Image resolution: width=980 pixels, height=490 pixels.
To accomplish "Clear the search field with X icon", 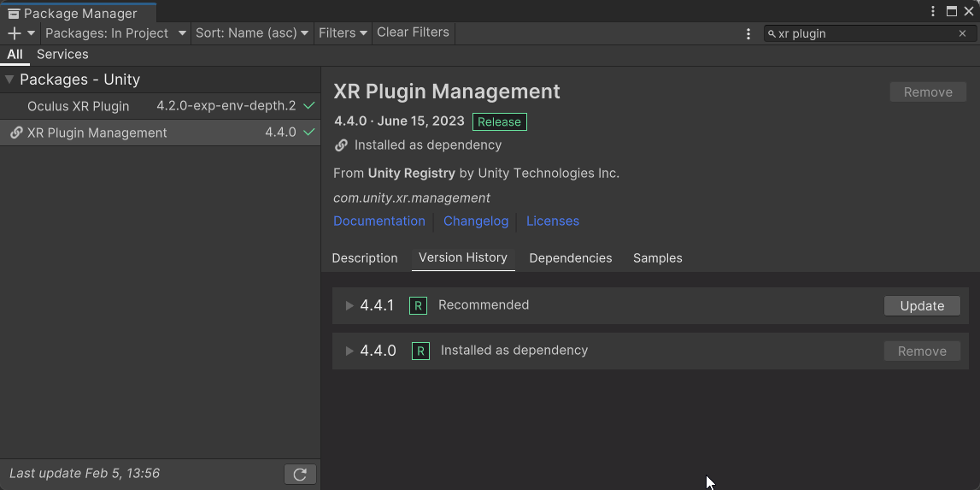I will click(x=962, y=33).
